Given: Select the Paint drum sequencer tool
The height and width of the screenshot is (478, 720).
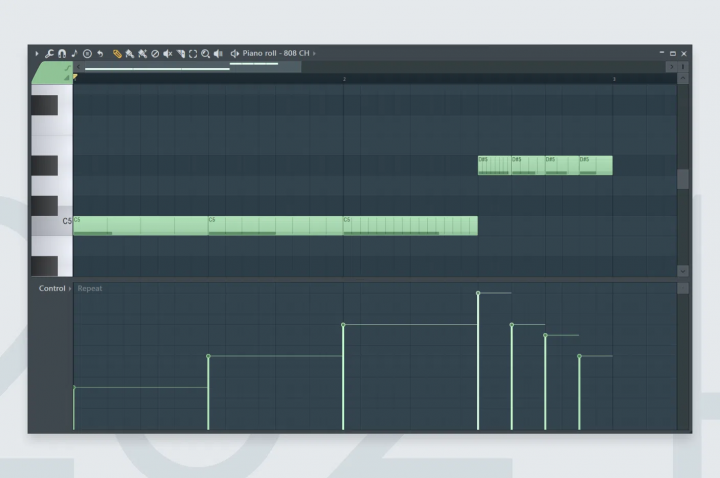Looking at the screenshot, I should point(142,54).
